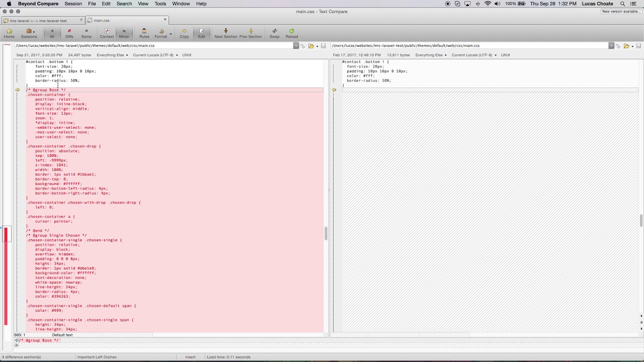
Task: Open the volume control in menu bar
Action: (x=498, y=4)
